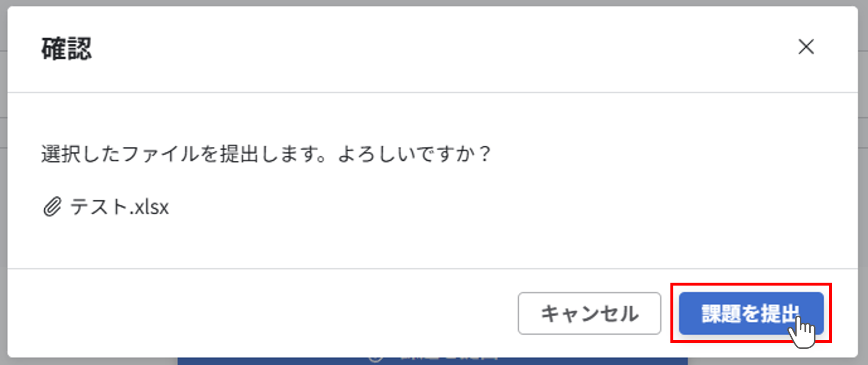Click the empty footer area left of キャンセル

pos(257,313)
